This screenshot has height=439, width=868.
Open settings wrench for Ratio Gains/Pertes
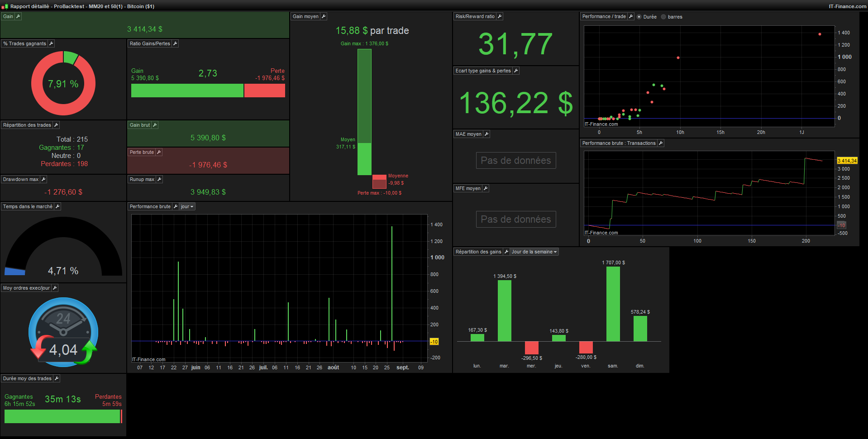click(x=175, y=43)
